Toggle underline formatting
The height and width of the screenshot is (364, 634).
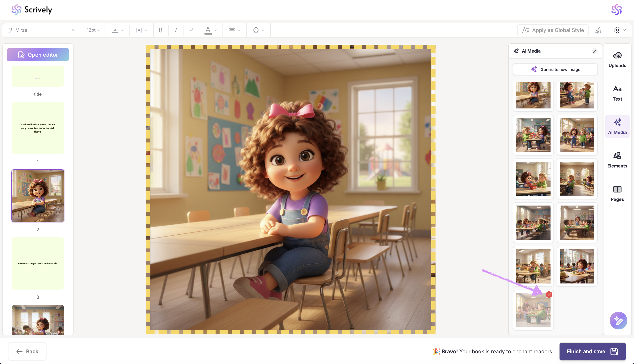191,30
